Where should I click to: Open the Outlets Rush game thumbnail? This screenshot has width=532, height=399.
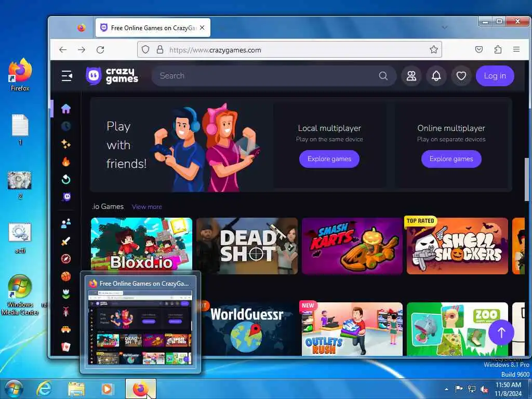tap(352, 329)
